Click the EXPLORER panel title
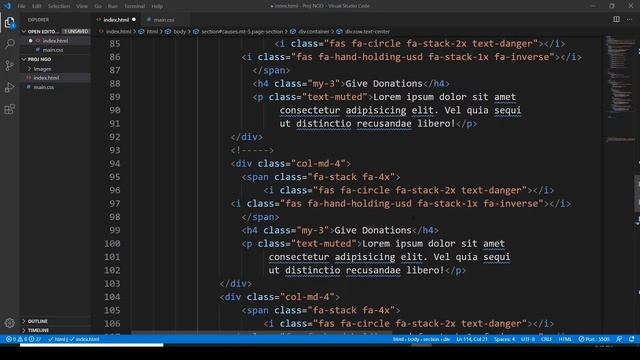Screen dimensions: 640x360 [38, 20]
